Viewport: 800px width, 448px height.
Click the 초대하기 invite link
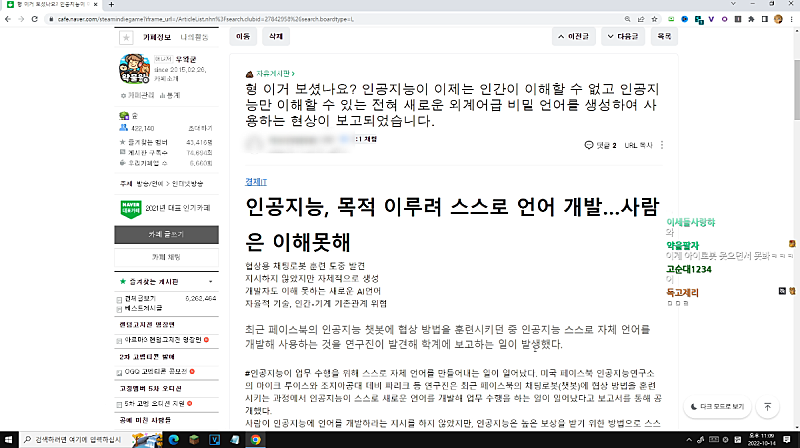point(201,128)
